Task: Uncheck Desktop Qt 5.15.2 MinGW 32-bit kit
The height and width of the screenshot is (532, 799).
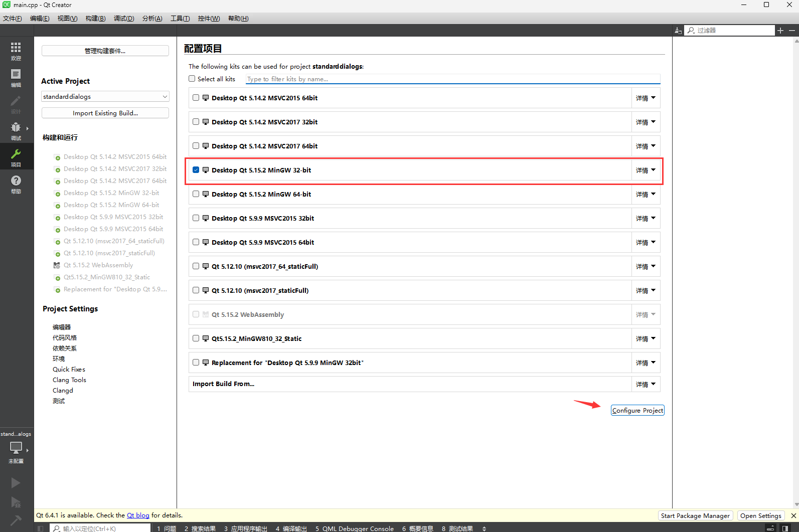Action: tap(196, 170)
